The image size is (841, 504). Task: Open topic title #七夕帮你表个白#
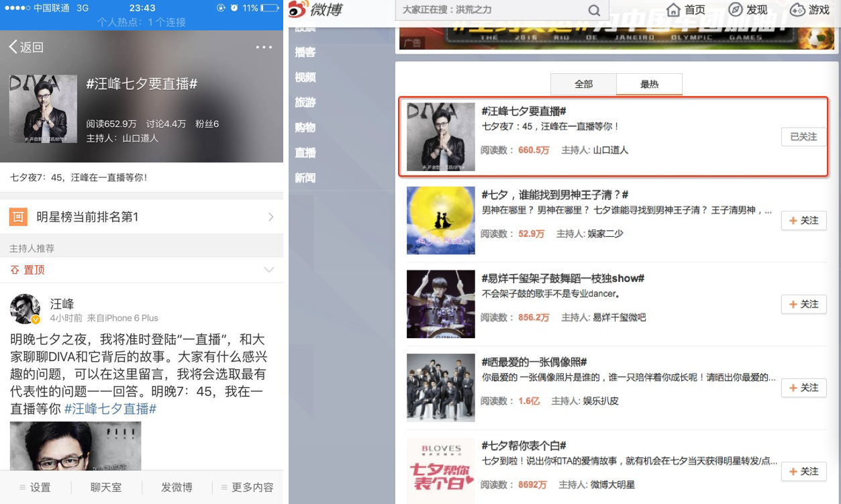tap(524, 446)
